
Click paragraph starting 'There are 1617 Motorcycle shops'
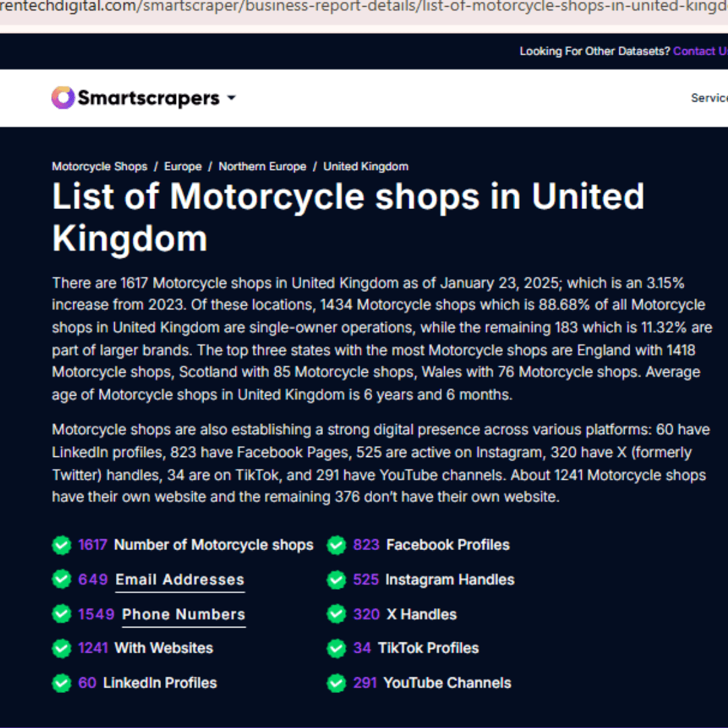pyautogui.click(x=382, y=339)
